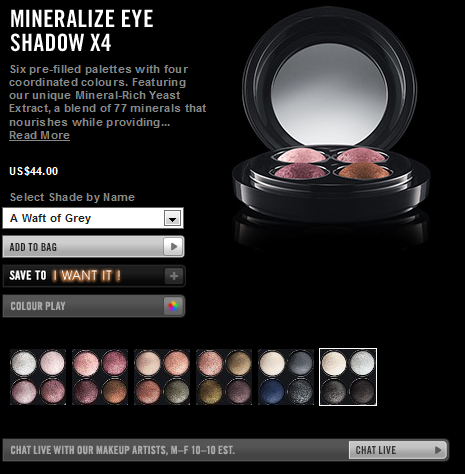465x474 pixels.
Task: Click the Read More link
Action: (x=39, y=135)
